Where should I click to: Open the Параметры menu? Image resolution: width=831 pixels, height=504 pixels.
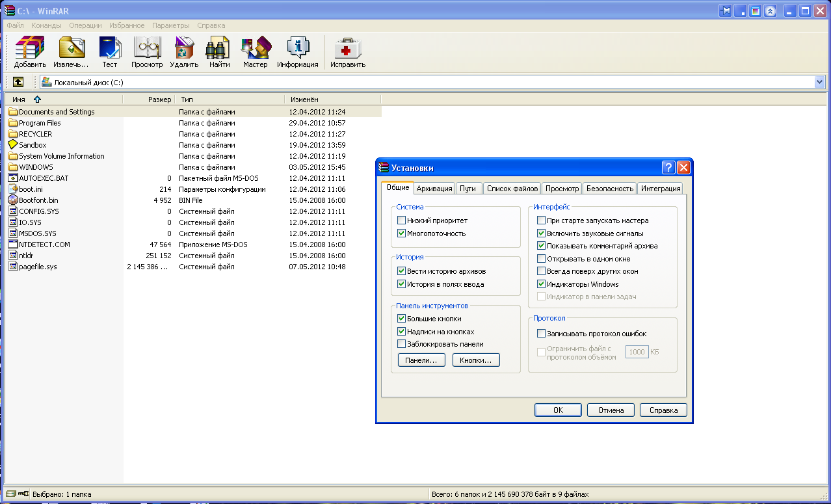tap(171, 25)
